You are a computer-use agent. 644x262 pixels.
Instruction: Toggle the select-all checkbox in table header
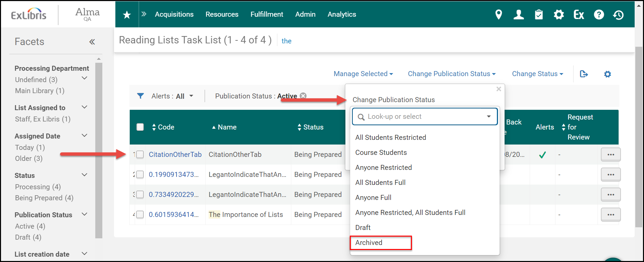[140, 127]
